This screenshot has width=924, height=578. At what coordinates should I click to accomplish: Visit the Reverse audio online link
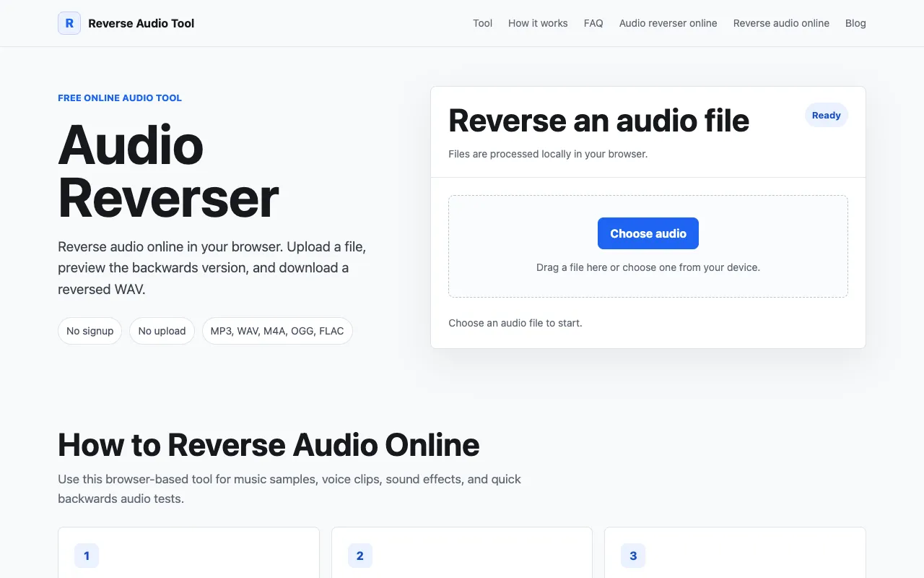(x=781, y=23)
